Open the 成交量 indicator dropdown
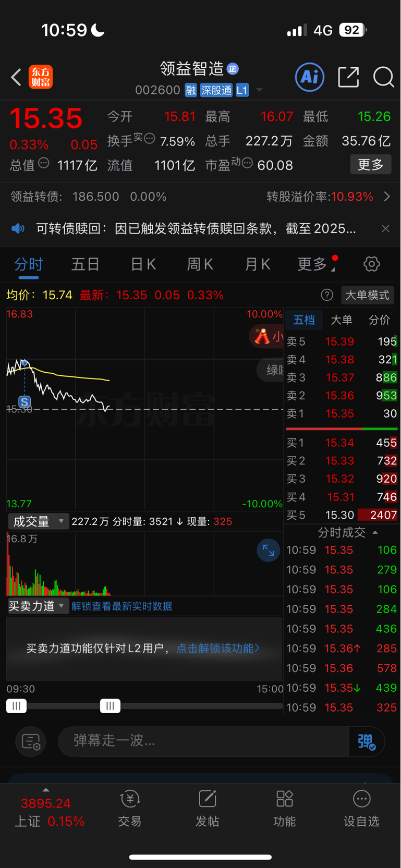This screenshot has width=401, height=868. click(x=38, y=521)
